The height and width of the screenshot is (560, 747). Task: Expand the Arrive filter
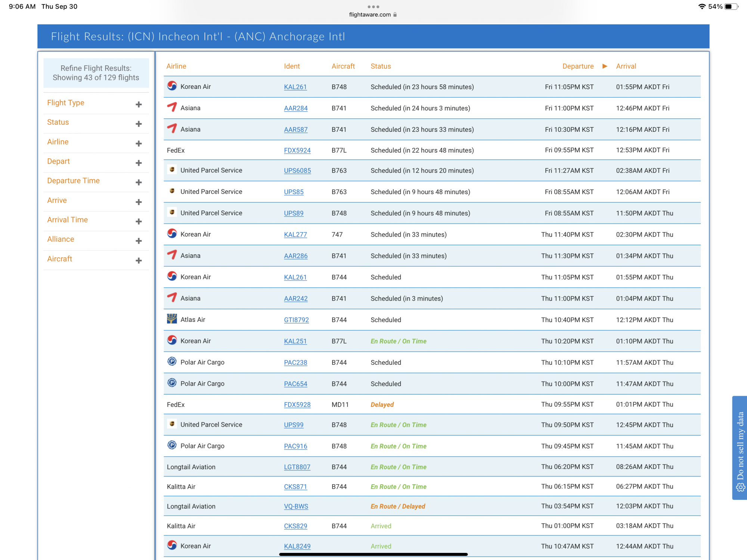pos(139,202)
